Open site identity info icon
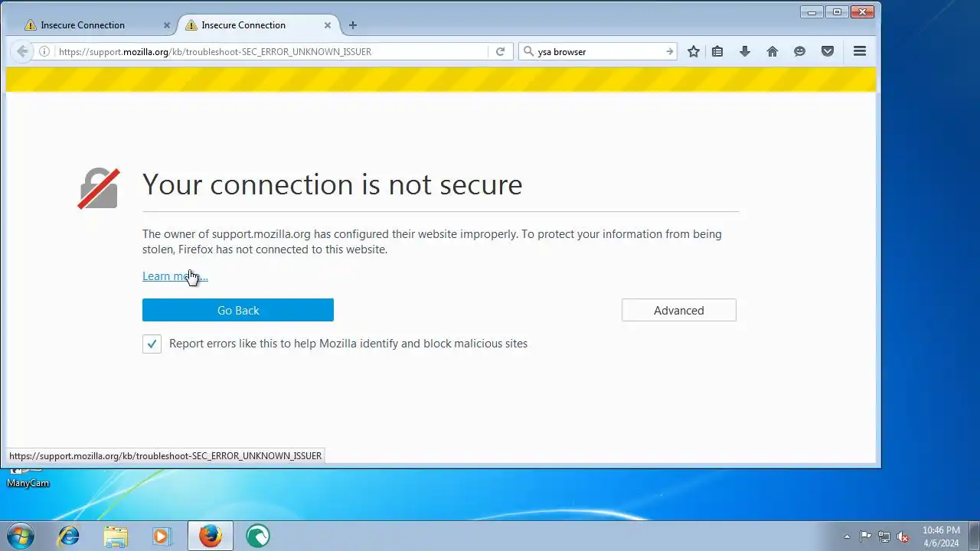The width and height of the screenshot is (980, 551). (44, 51)
